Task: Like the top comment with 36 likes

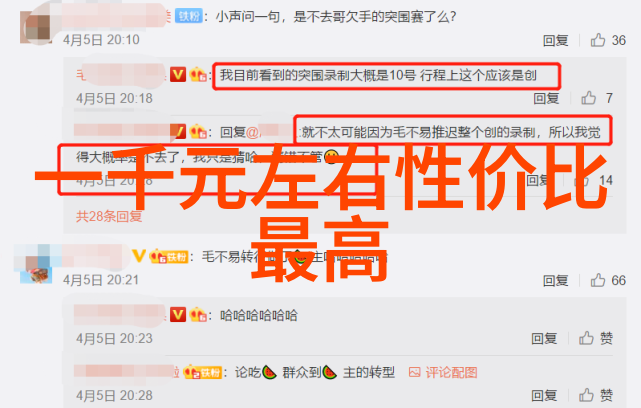Action: point(598,40)
